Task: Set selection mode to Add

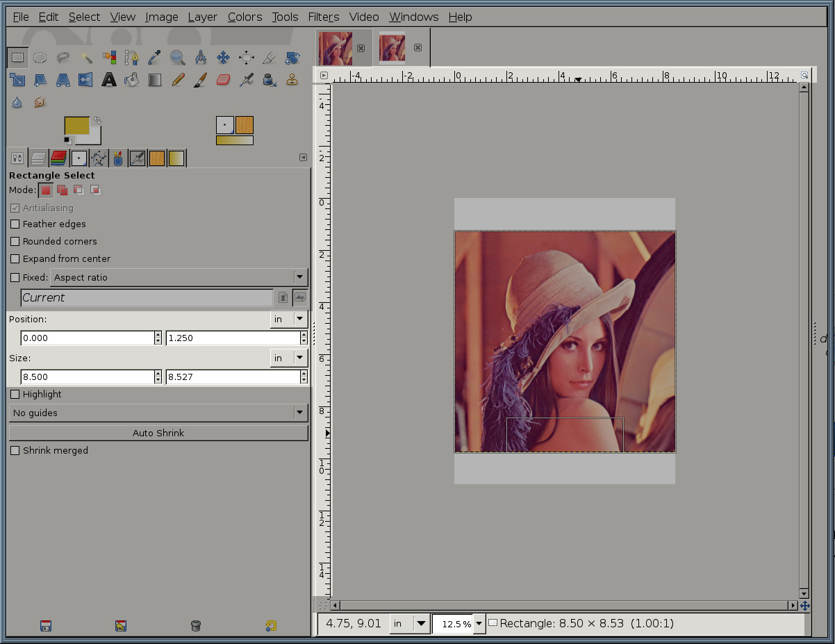Action: tap(63, 190)
